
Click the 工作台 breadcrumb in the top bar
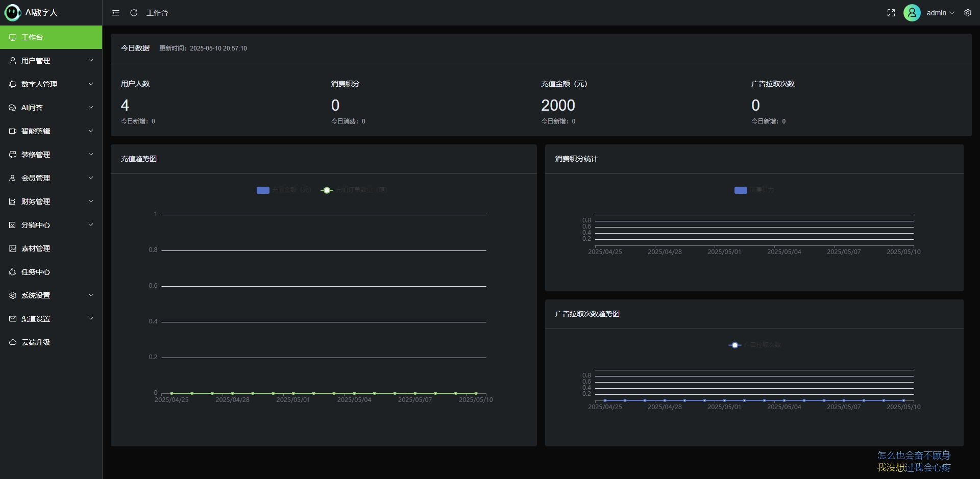pyautogui.click(x=157, y=13)
